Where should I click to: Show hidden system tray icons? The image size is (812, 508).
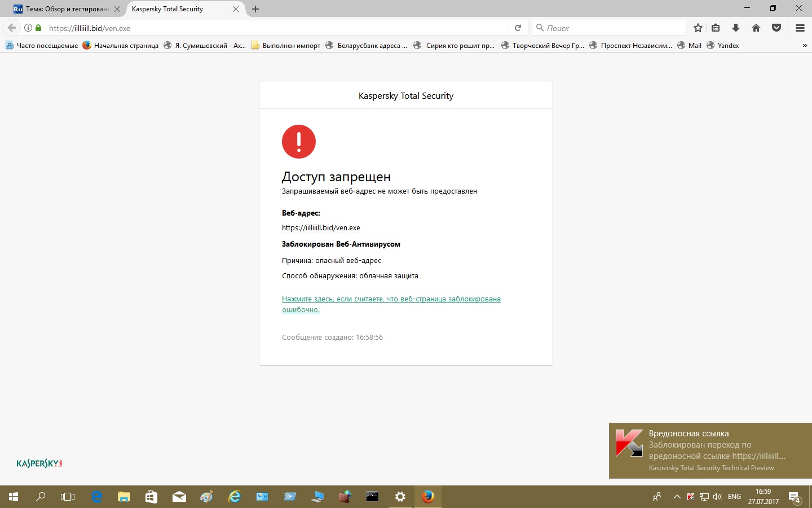(x=677, y=497)
